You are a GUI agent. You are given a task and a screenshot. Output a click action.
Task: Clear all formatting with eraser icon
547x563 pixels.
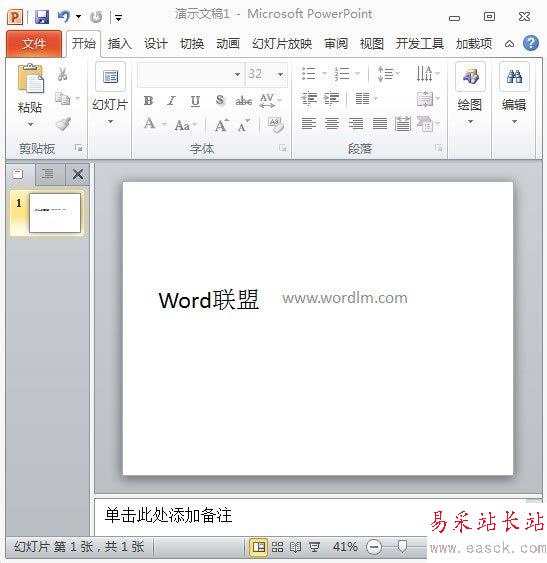coord(275,125)
